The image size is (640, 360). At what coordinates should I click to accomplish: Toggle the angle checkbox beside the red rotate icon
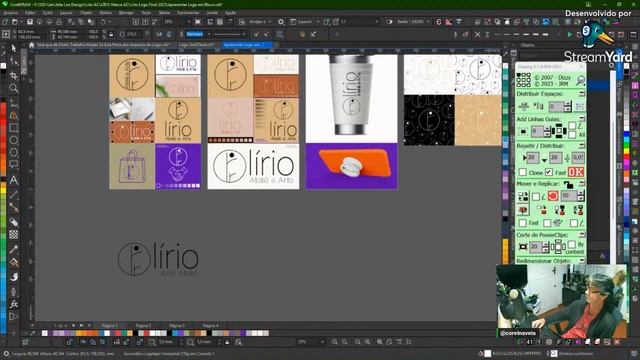(x=536, y=197)
